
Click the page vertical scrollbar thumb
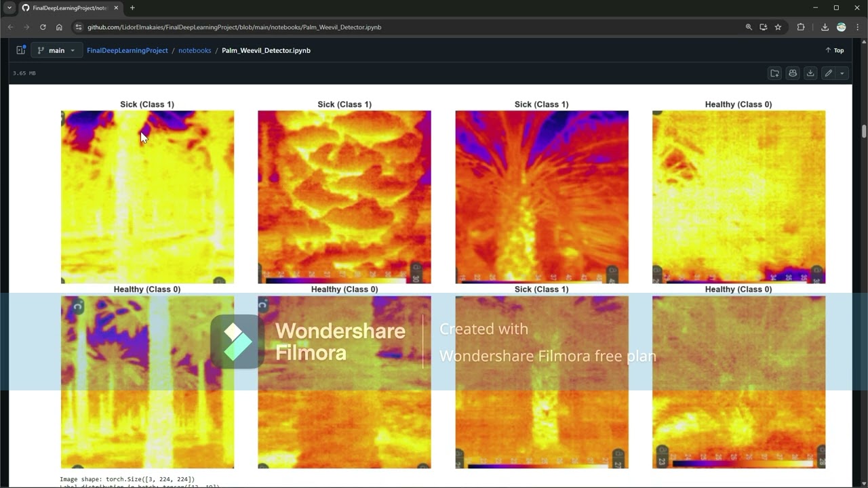coord(864,131)
